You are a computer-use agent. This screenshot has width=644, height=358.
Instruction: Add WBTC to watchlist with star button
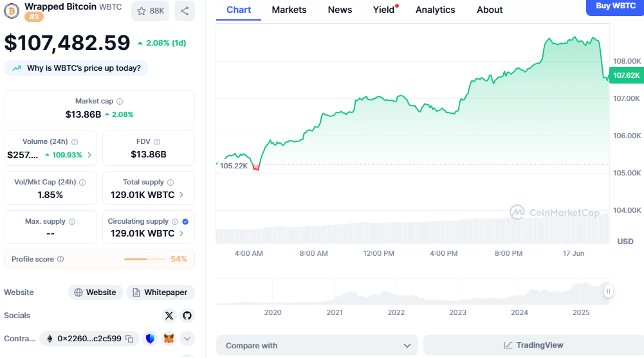[151, 11]
